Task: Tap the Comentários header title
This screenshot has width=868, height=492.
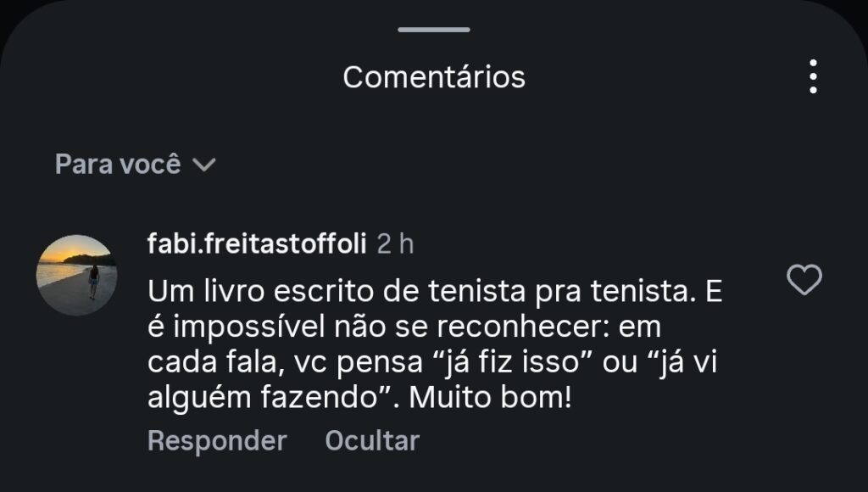Action: click(434, 77)
